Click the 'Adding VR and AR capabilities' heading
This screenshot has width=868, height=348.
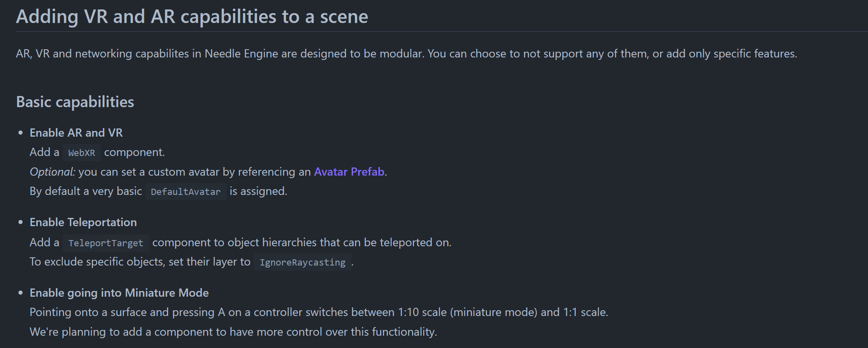coord(192,17)
